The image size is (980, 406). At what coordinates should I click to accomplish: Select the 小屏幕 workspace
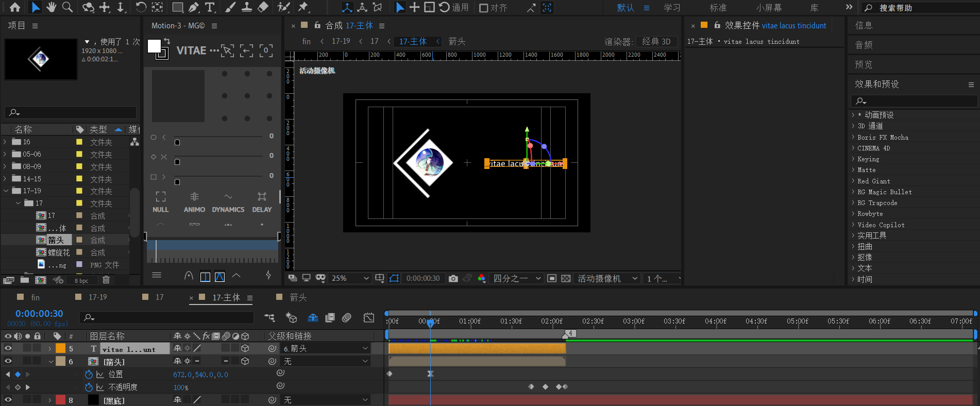click(x=769, y=8)
